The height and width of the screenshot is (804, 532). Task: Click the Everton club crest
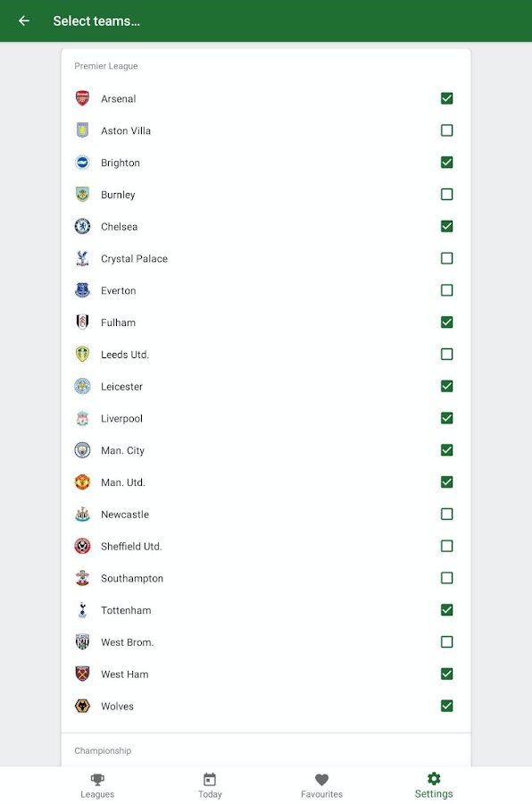pyautogui.click(x=82, y=290)
